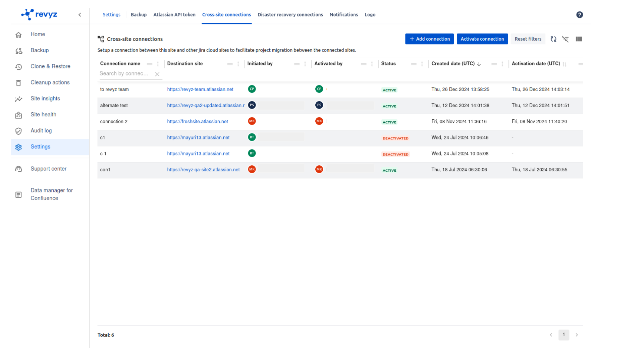Click the clear filters icon

[566, 39]
